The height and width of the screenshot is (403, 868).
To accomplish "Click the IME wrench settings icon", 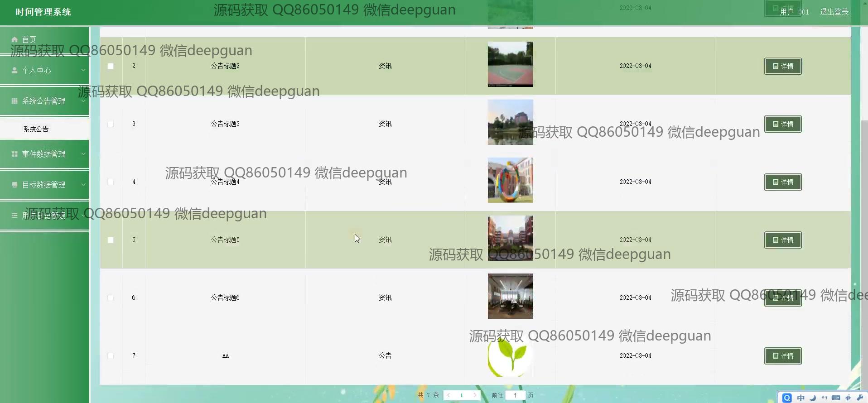I will pyautogui.click(x=860, y=398).
